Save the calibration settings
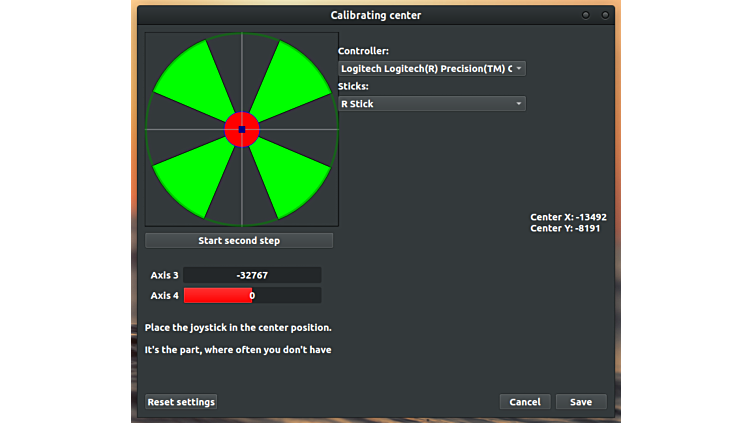 click(x=581, y=402)
